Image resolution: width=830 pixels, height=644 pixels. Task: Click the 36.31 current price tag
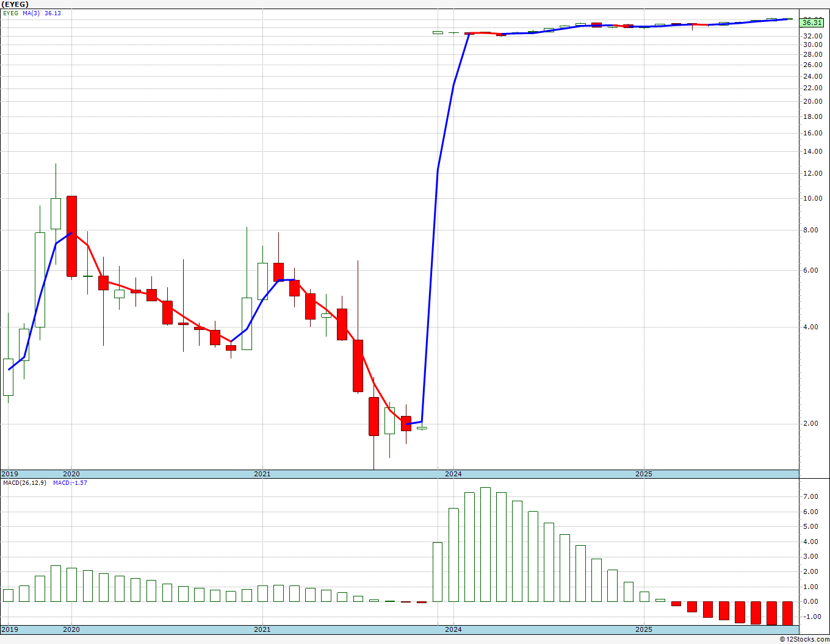[812, 23]
